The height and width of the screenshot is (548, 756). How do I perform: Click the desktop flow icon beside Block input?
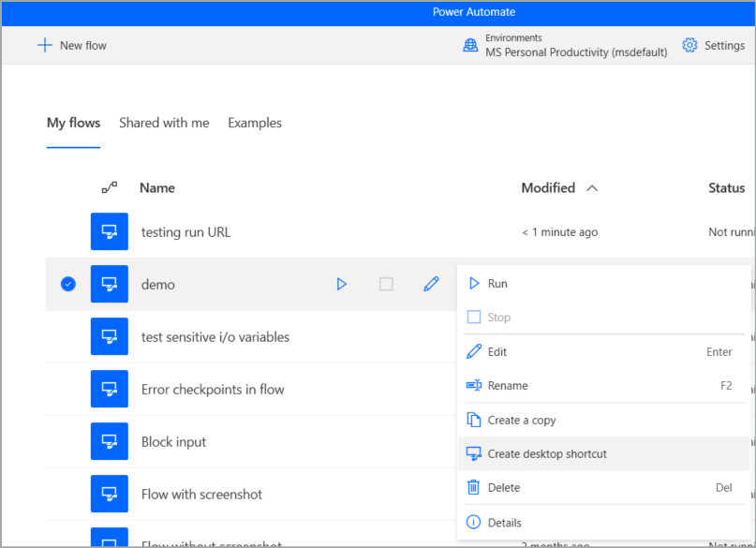click(x=109, y=441)
